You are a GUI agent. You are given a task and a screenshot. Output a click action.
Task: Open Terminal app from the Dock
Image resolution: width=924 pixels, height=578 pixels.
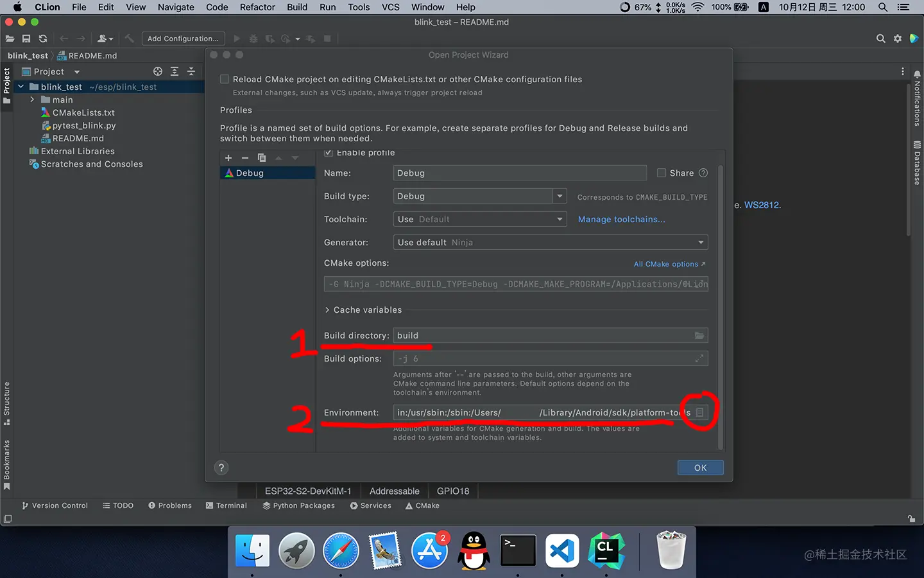tap(518, 550)
